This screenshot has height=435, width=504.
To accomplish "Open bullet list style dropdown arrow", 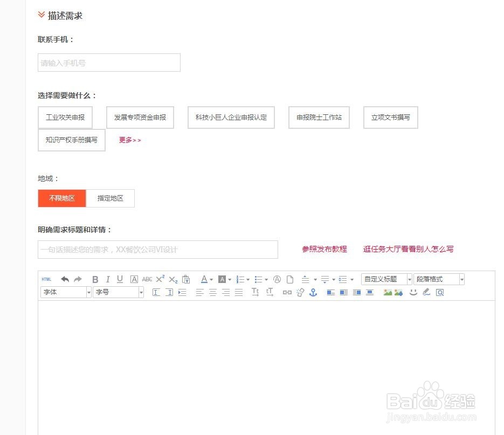I will [266, 280].
